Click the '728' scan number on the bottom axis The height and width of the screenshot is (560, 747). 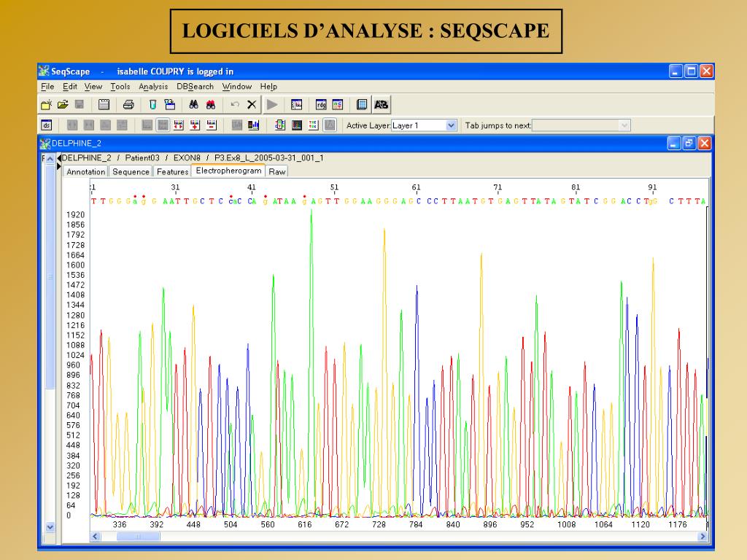tap(379, 524)
